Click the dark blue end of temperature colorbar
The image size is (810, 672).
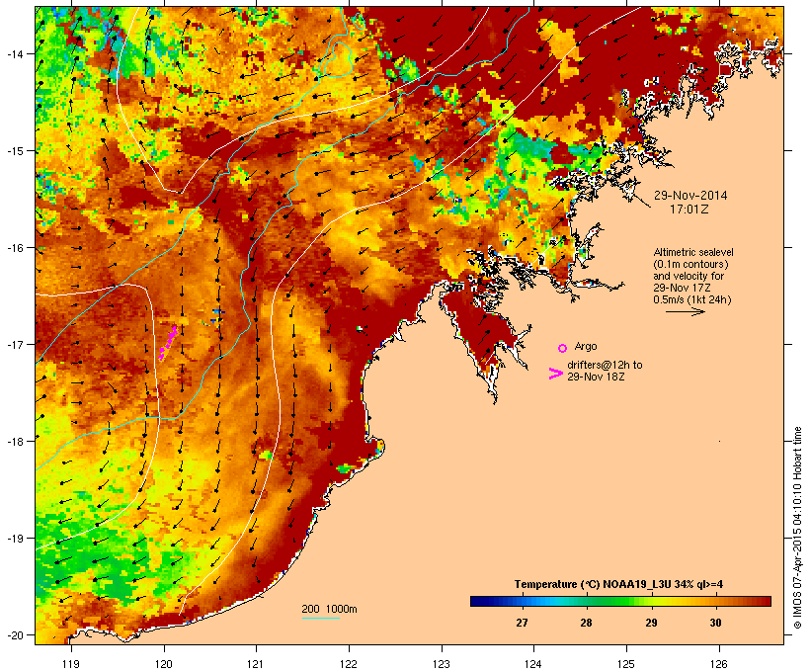click(x=478, y=601)
